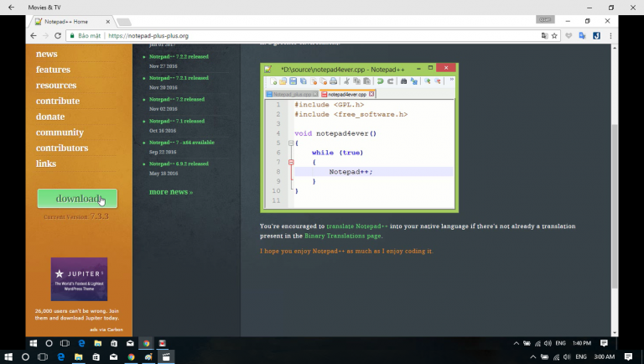Click the more news link
This screenshot has width=644, height=364.
171,192
